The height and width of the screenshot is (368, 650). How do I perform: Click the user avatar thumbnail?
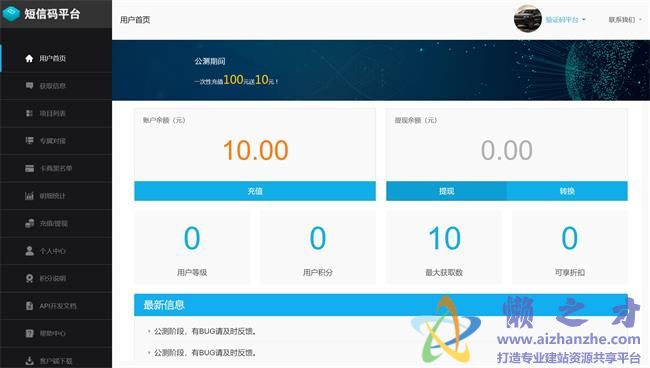(x=528, y=19)
